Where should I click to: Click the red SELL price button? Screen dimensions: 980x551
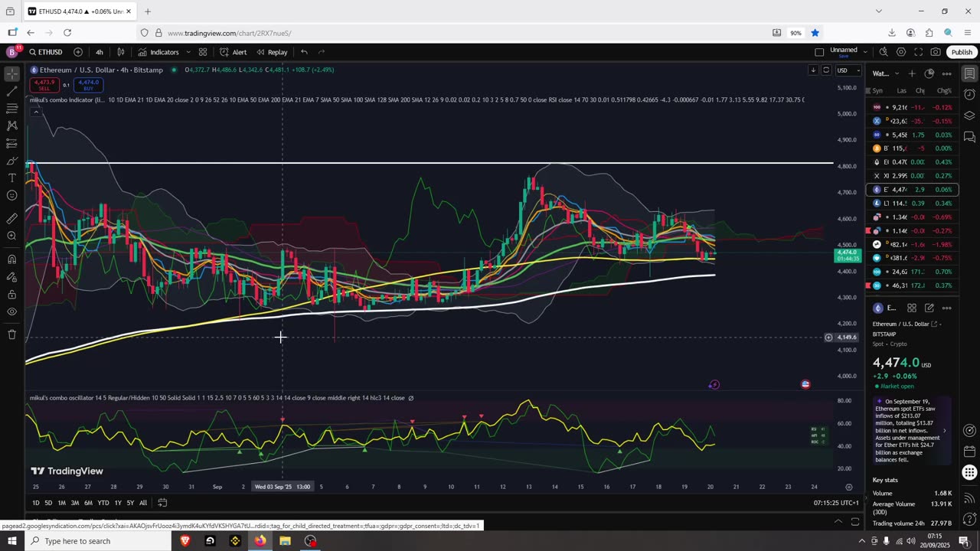(x=44, y=84)
